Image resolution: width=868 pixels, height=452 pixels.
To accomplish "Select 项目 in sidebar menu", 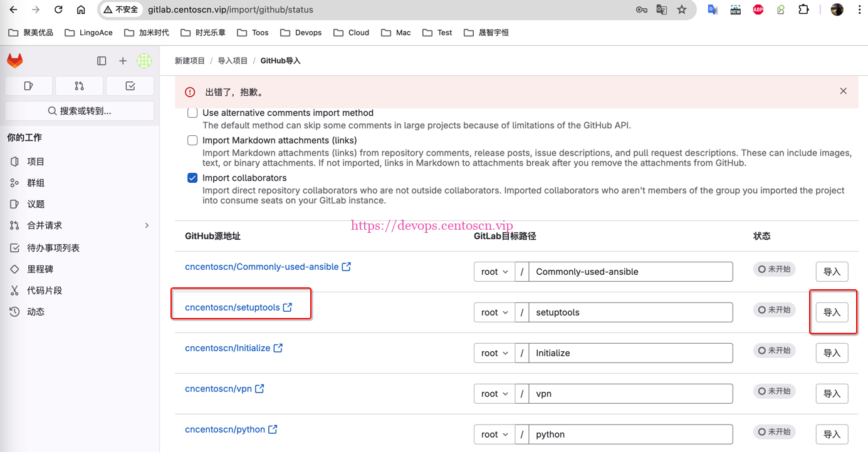I will [x=36, y=162].
